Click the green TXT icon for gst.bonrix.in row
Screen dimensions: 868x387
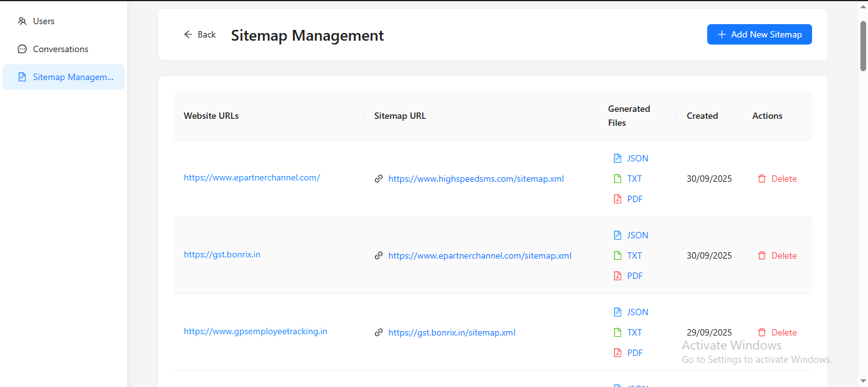(x=616, y=255)
